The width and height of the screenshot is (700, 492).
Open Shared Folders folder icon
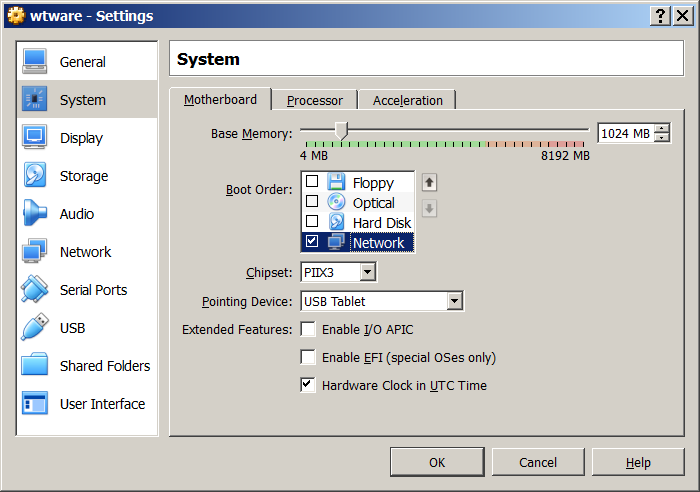[35, 366]
